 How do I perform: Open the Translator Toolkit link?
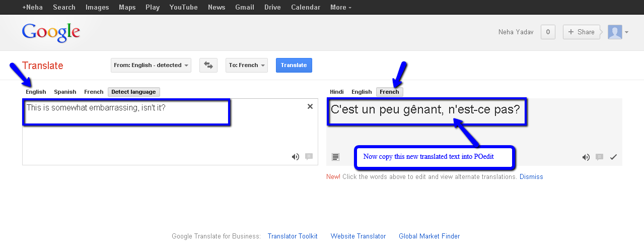(x=293, y=236)
